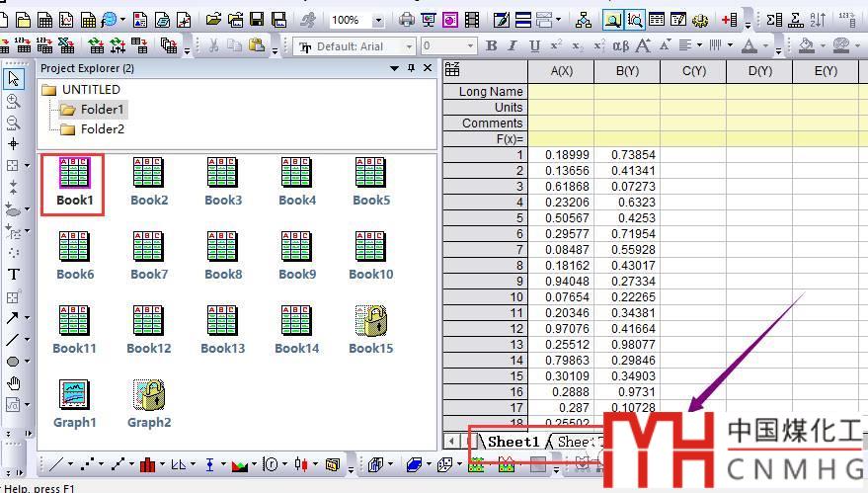Print the active window
This screenshot has height=493, width=868.
pos(406,21)
